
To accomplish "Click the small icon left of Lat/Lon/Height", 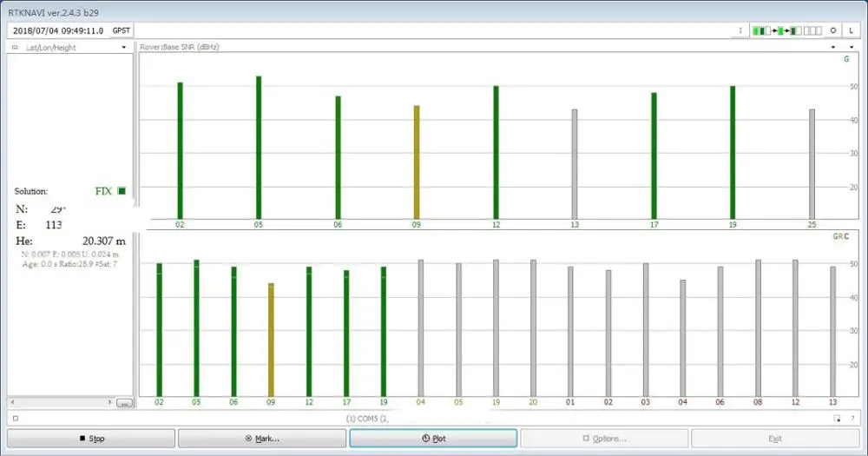I will pyautogui.click(x=15, y=48).
